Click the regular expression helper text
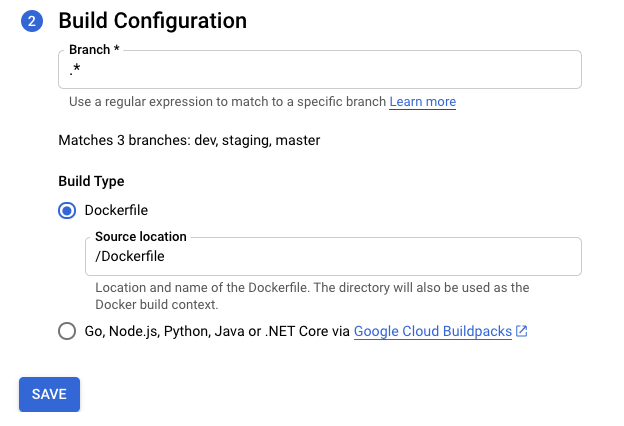The image size is (624, 426). click(227, 102)
